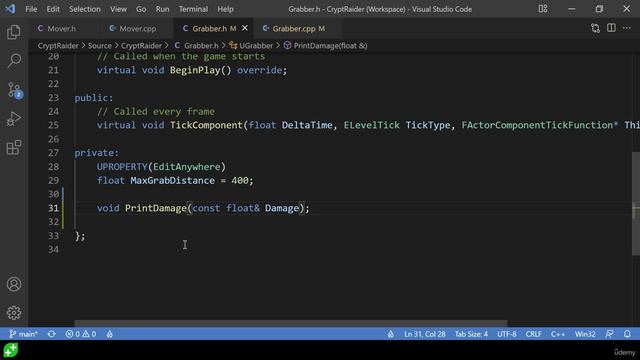Image resolution: width=640 pixels, height=360 pixels.
Task: Click the private: keyword on line 27
Action: [97, 153]
